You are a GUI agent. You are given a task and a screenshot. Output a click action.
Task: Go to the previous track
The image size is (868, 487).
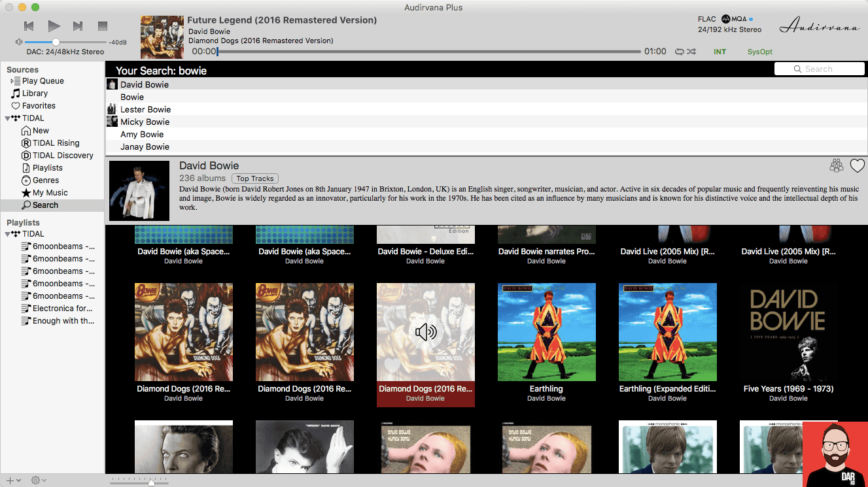click(29, 26)
